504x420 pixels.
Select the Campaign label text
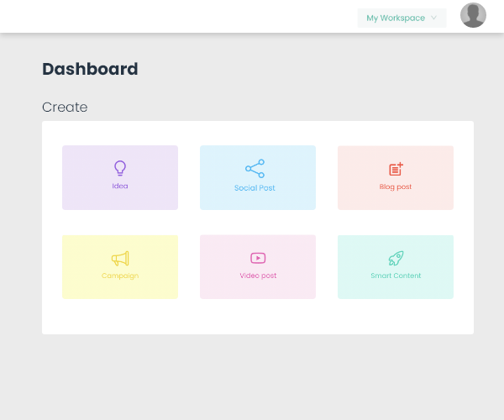pyautogui.click(x=120, y=276)
